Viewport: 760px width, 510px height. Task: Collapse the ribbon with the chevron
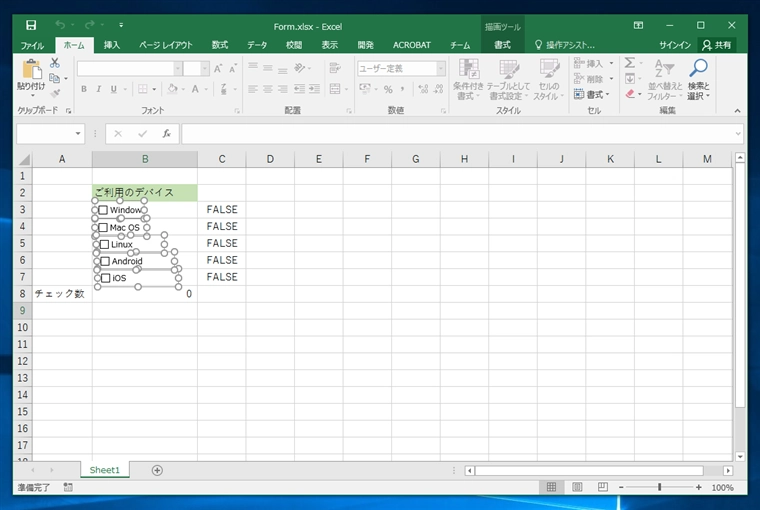[x=737, y=111]
